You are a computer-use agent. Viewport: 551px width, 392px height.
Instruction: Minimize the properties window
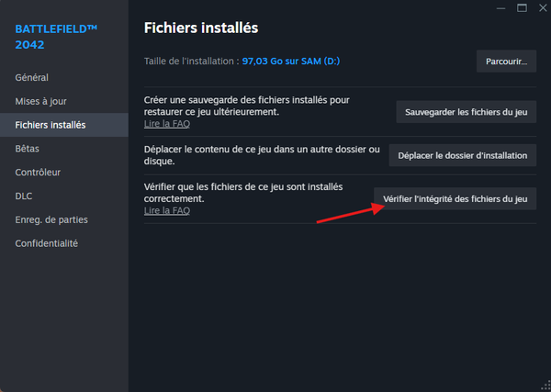point(500,8)
